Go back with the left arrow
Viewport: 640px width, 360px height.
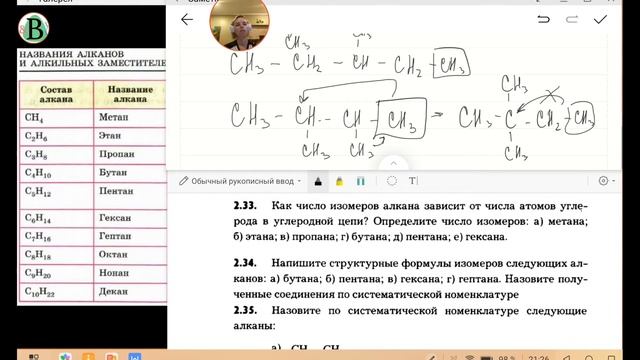pyautogui.click(x=187, y=19)
